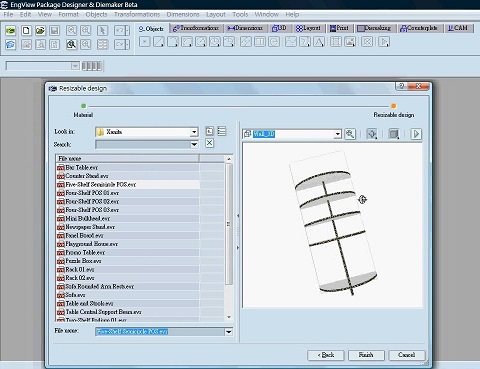Click the blue layered icon in second toolbar row
Screen dimensions: 480x369
pyautogui.click(x=11, y=44)
